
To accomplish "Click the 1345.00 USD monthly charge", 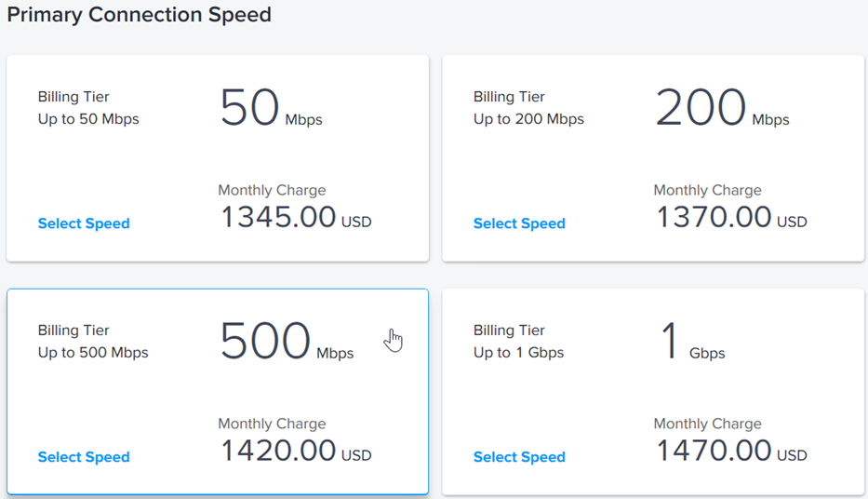I will click(x=296, y=217).
